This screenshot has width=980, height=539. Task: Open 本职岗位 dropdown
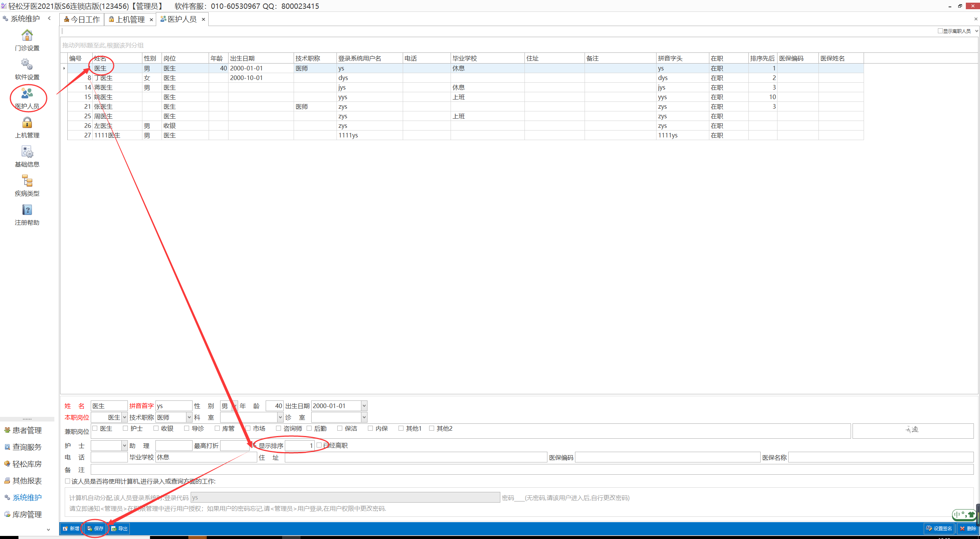(124, 417)
